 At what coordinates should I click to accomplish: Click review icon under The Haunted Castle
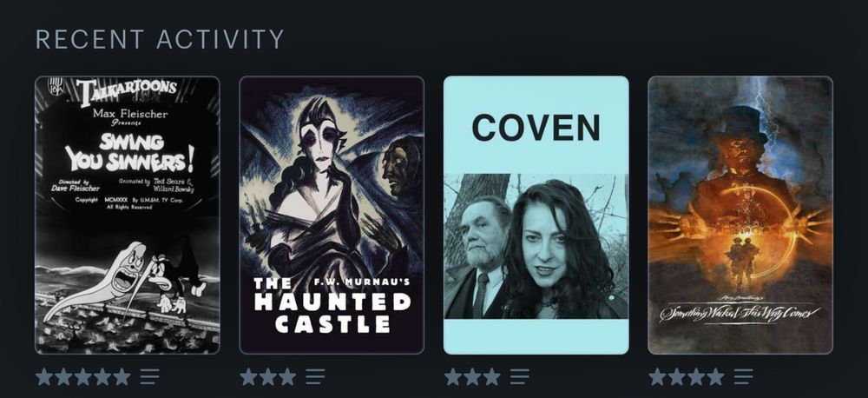point(316,377)
